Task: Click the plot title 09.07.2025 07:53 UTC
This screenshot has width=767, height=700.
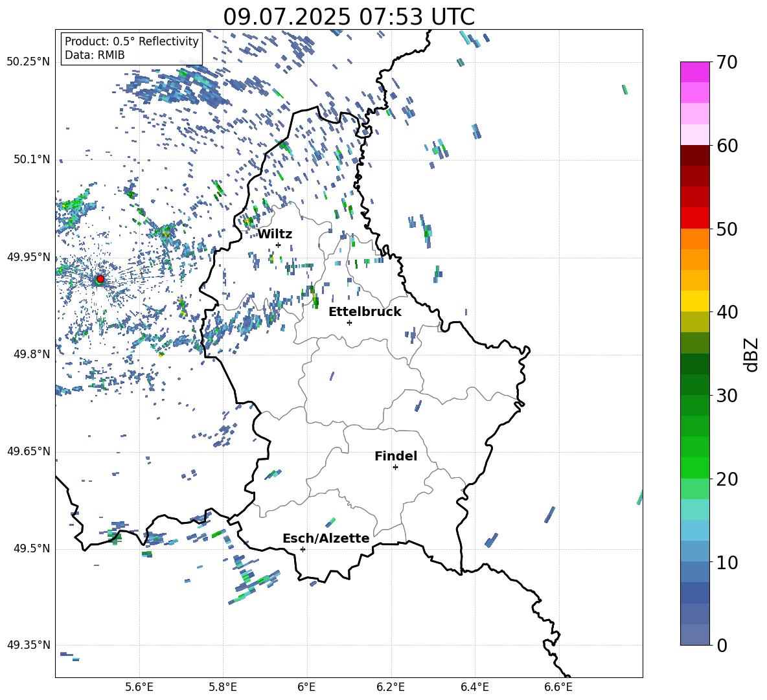Action: coord(349,17)
